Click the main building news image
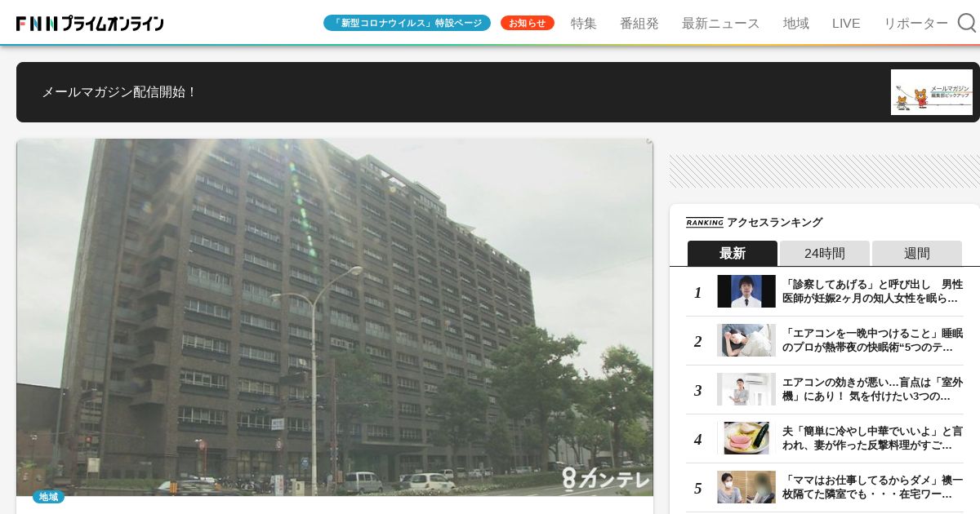Image resolution: width=980 pixels, height=514 pixels. pos(335,317)
